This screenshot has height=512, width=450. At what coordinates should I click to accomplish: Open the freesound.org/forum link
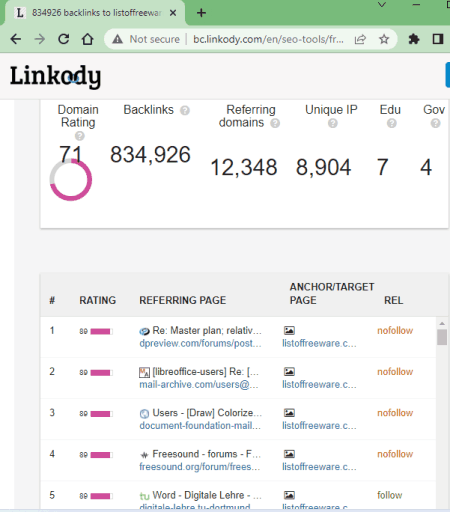tap(199, 467)
